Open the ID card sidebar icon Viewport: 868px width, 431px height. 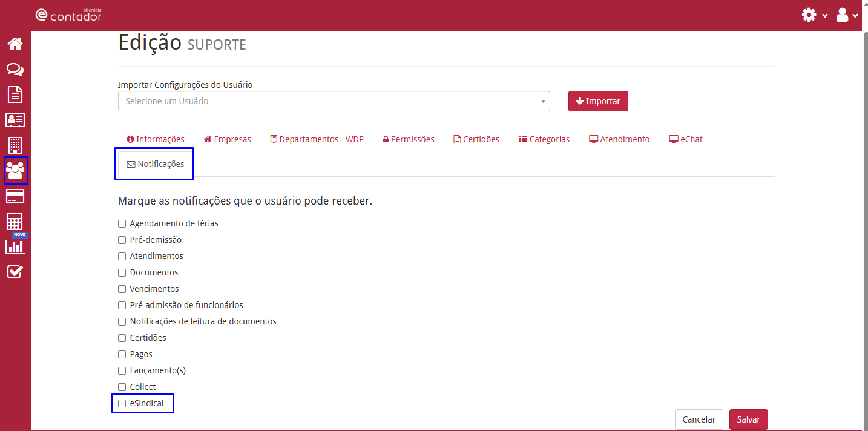[x=15, y=120]
